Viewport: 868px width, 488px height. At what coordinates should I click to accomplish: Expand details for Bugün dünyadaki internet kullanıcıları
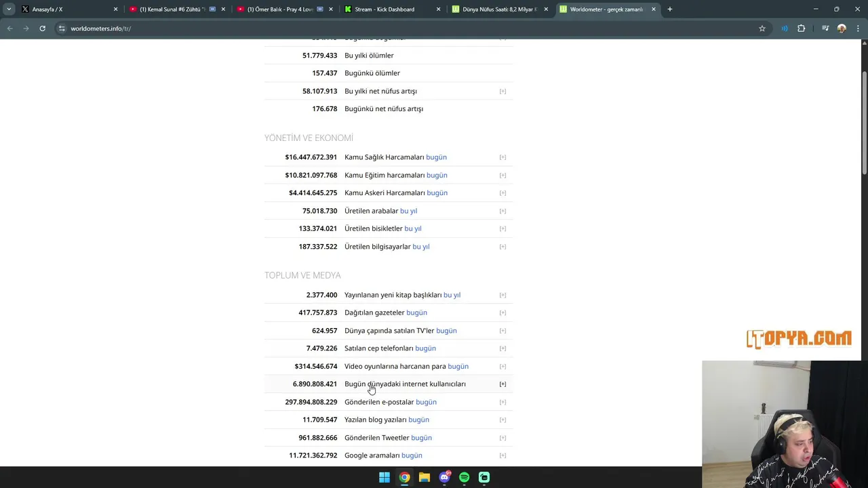[502, 384]
